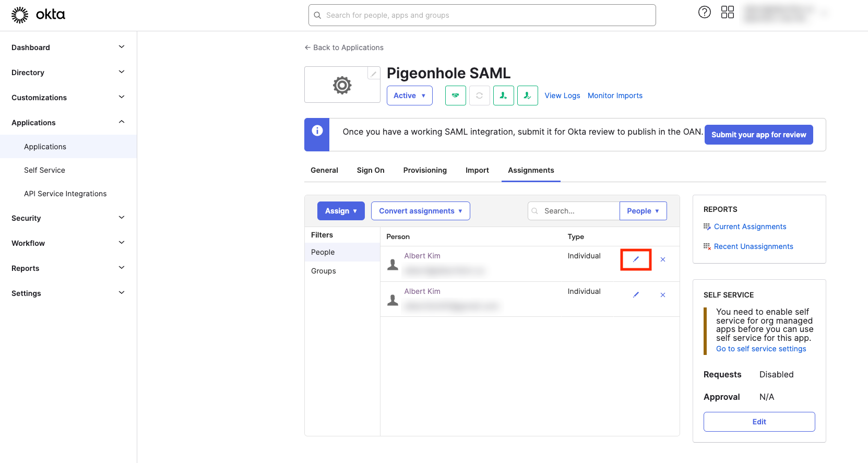Click the green user-with-checkmark icon button
The width and height of the screenshot is (868, 463).
pyautogui.click(x=528, y=96)
